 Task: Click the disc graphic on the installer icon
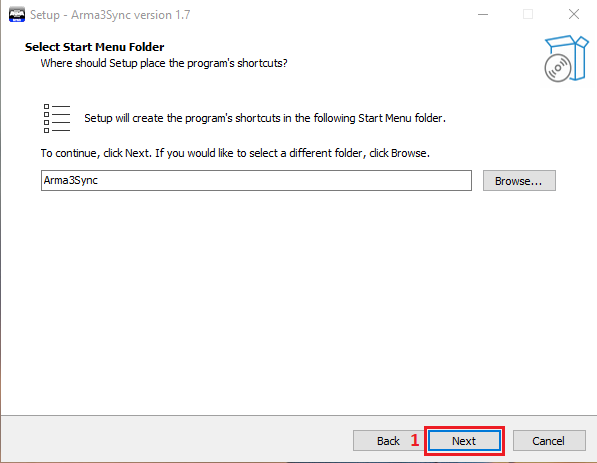(x=557, y=68)
